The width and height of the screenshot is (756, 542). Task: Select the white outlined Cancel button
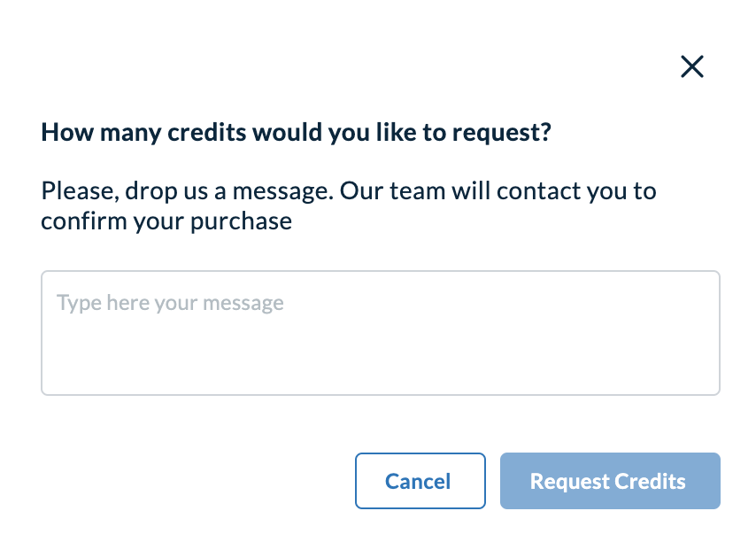[x=420, y=482]
